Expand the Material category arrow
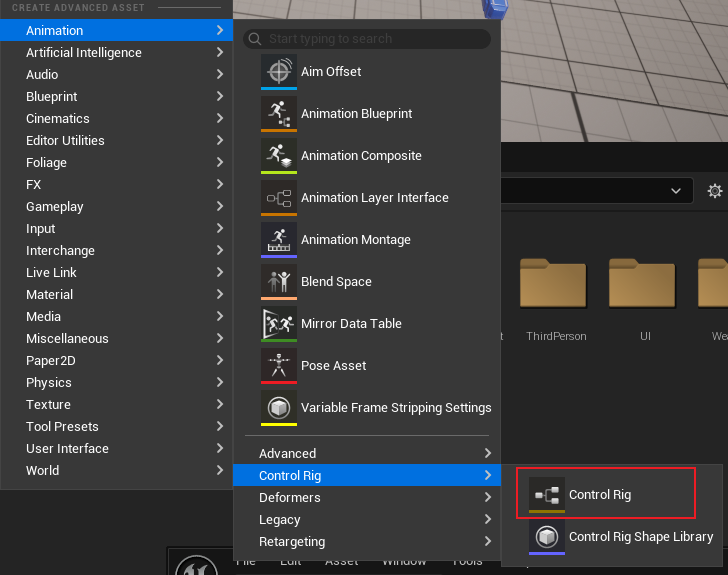Image resolution: width=728 pixels, height=575 pixels. 220,294
